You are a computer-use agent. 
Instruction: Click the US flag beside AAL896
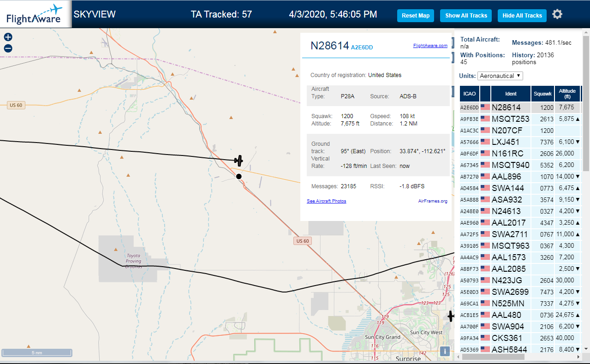[x=485, y=177]
